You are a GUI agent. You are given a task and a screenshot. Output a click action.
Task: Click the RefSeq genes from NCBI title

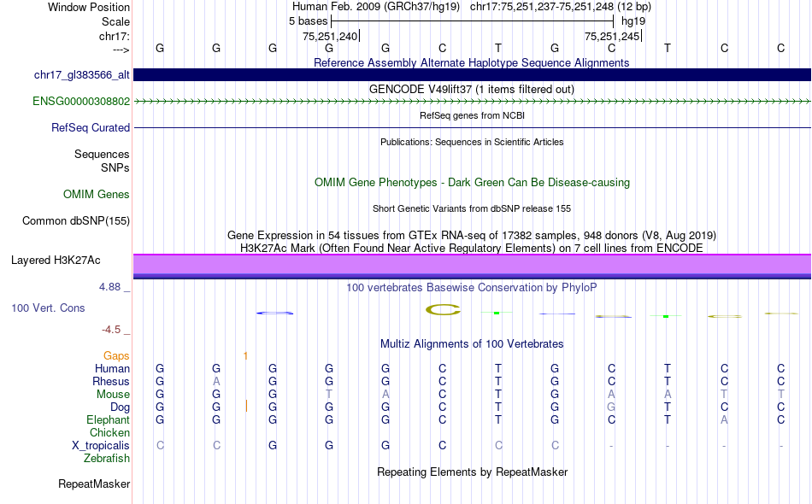472,115
